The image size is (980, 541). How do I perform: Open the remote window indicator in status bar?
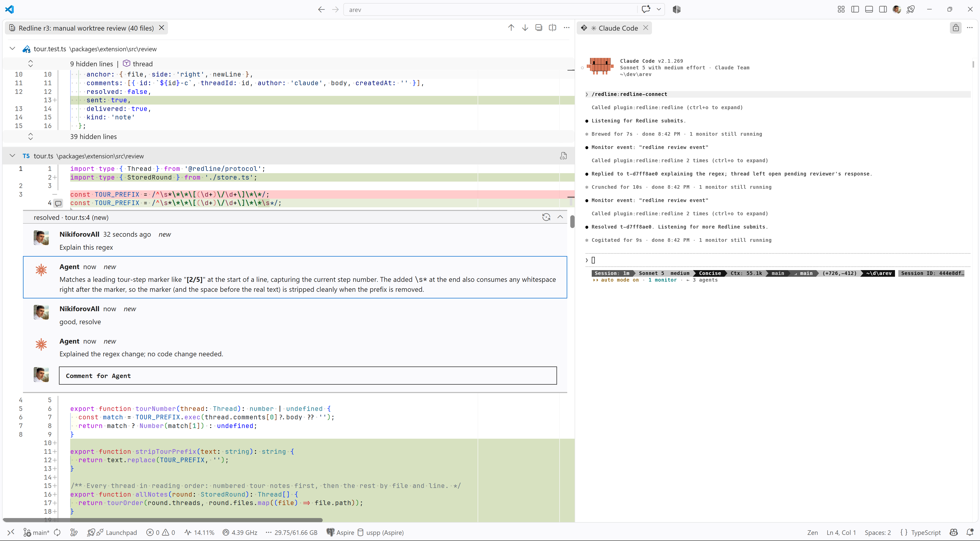11,532
